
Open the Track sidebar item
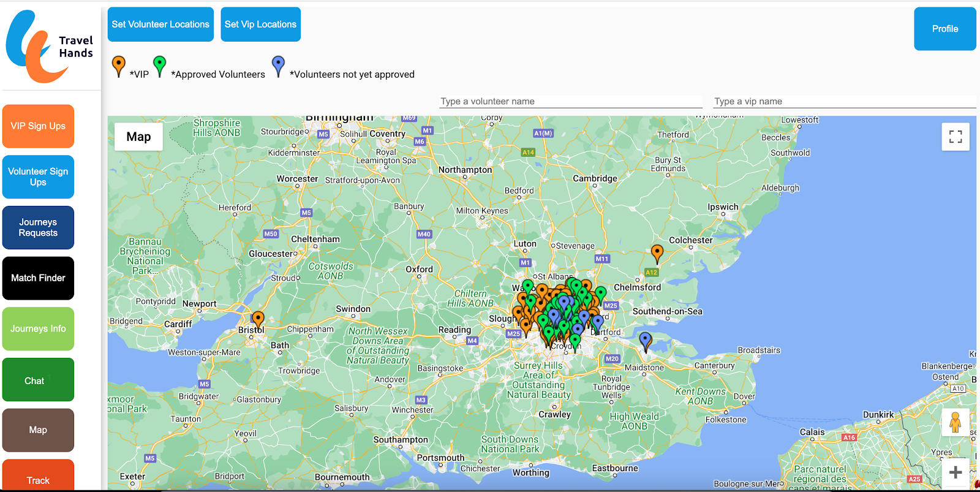point(38,475)
